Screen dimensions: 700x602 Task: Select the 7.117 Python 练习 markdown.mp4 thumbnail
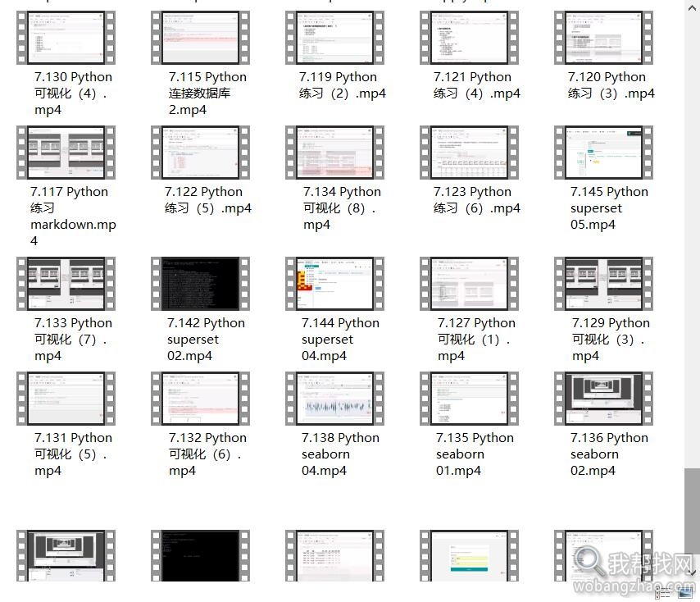click(x=66, y=153)
